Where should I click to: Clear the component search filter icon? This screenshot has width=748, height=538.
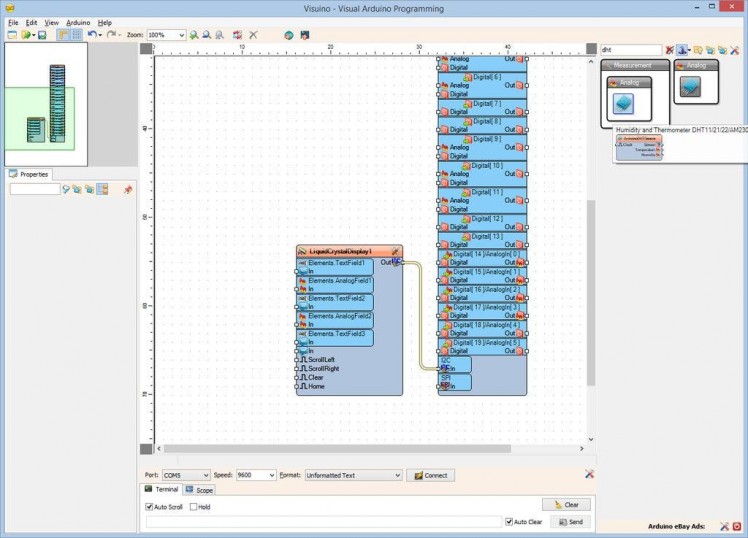click(670, 49)
